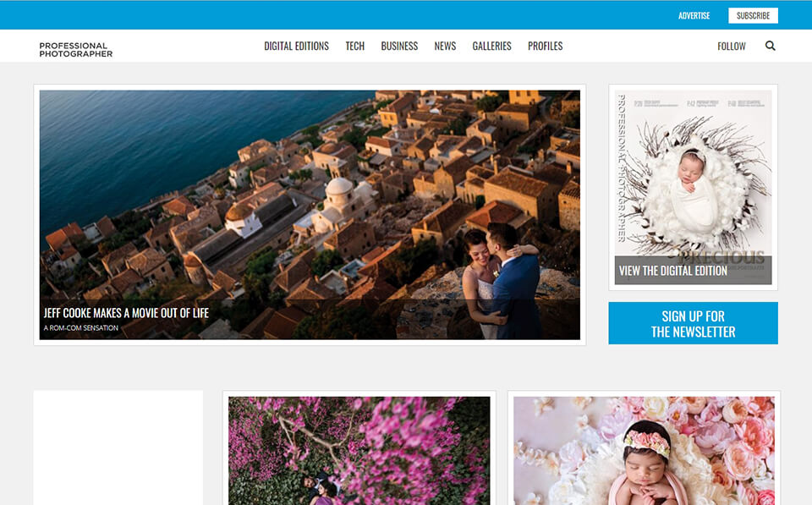Select Sign Up For The Newsletter
Viewport: 812px width, 505px height.
tap(693, 322)
